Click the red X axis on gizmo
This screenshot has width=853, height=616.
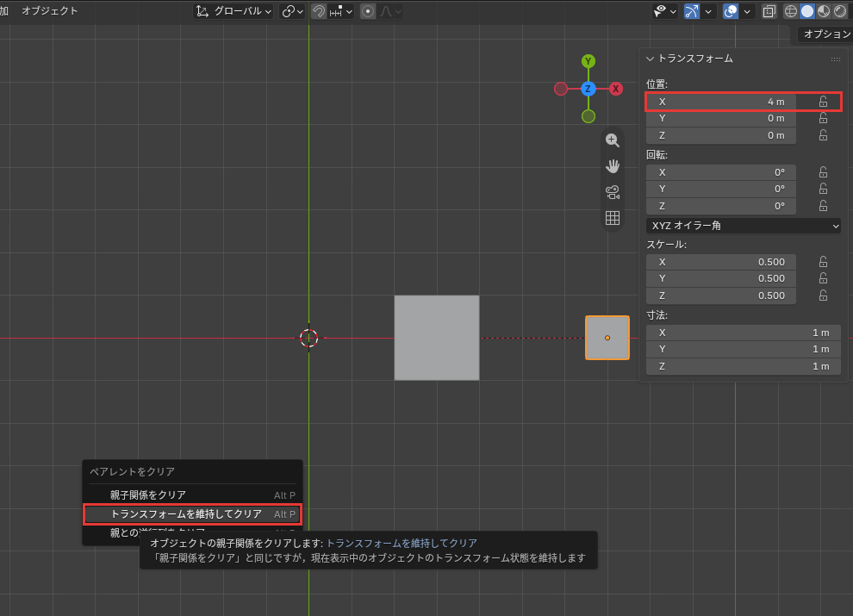tap(616, 89)
